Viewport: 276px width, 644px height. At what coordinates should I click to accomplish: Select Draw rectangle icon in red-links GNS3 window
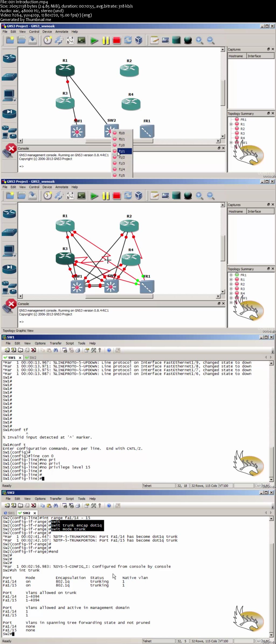[x=176, y=196]
